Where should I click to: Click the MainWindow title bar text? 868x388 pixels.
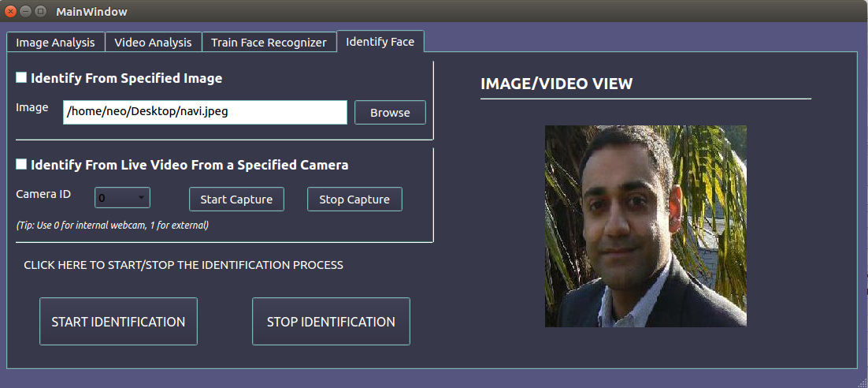91,12
